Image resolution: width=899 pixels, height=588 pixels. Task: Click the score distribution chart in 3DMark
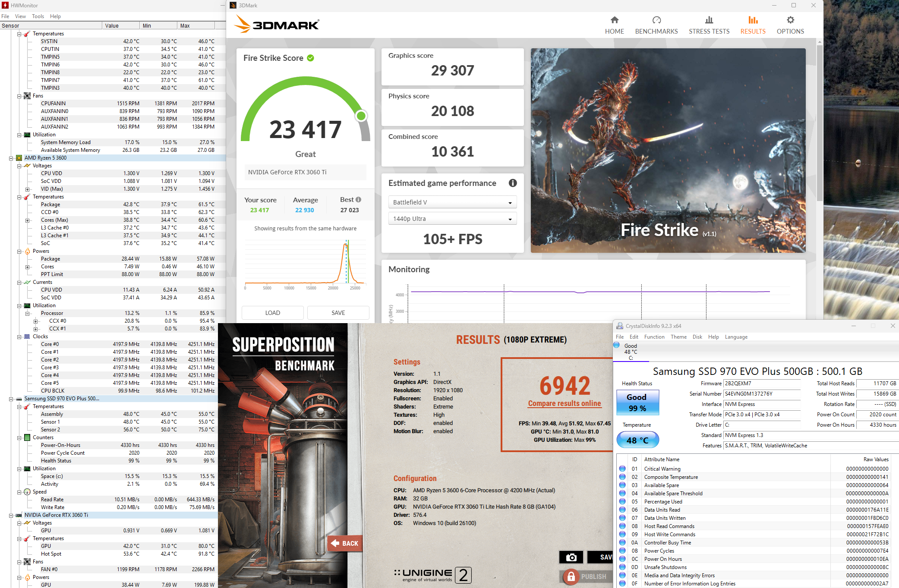(305, 264)
